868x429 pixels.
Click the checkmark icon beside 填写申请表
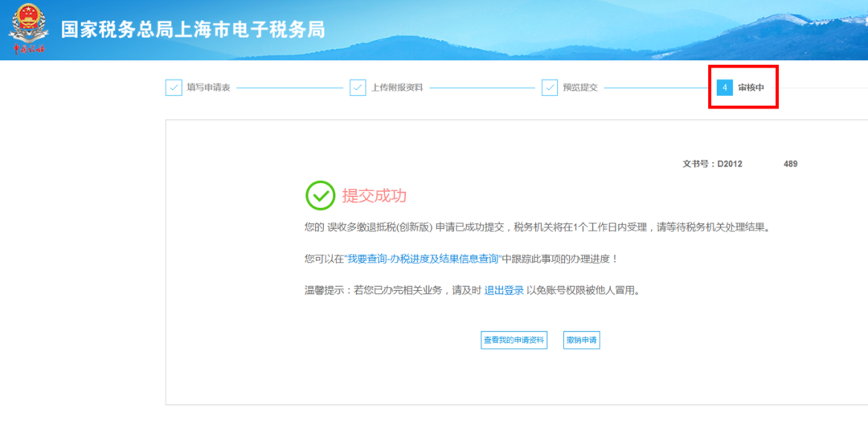(x=174, y=88)
